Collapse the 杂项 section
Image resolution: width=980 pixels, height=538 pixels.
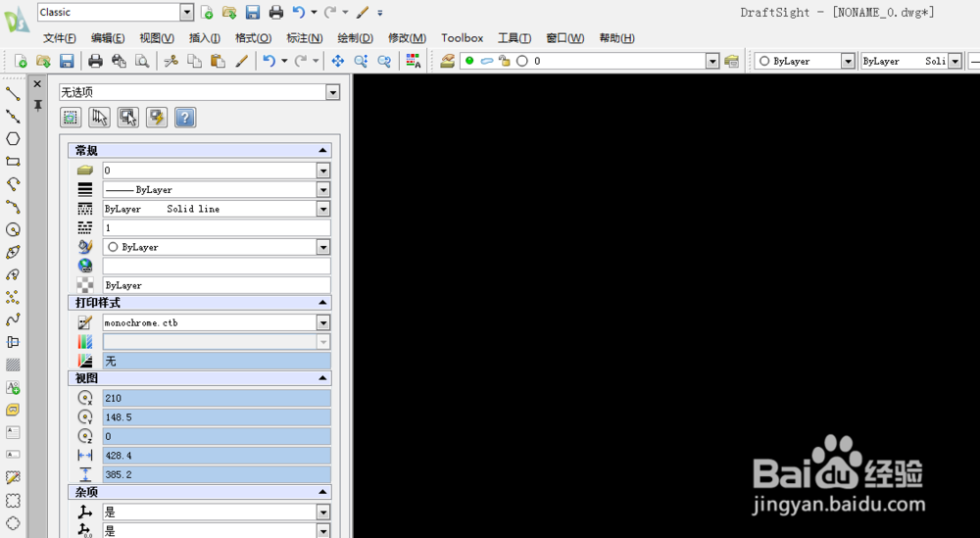click(322, 492)
